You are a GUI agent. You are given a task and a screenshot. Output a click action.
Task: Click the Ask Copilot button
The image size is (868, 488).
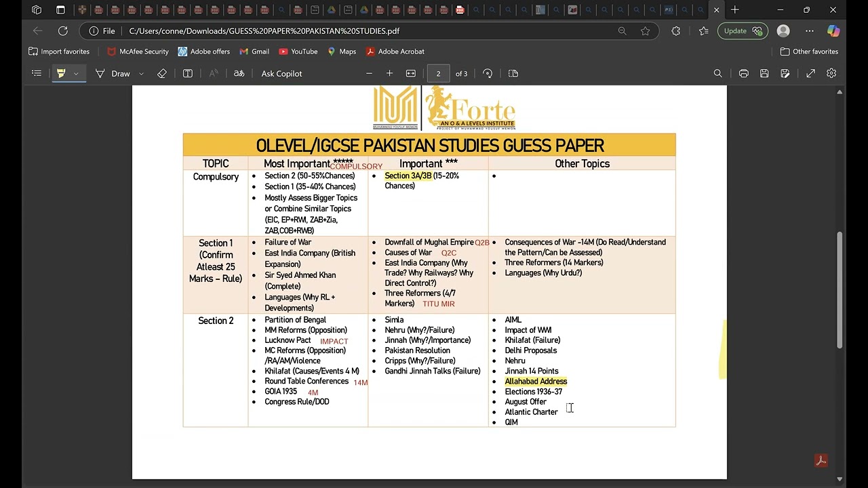point(281,73)
